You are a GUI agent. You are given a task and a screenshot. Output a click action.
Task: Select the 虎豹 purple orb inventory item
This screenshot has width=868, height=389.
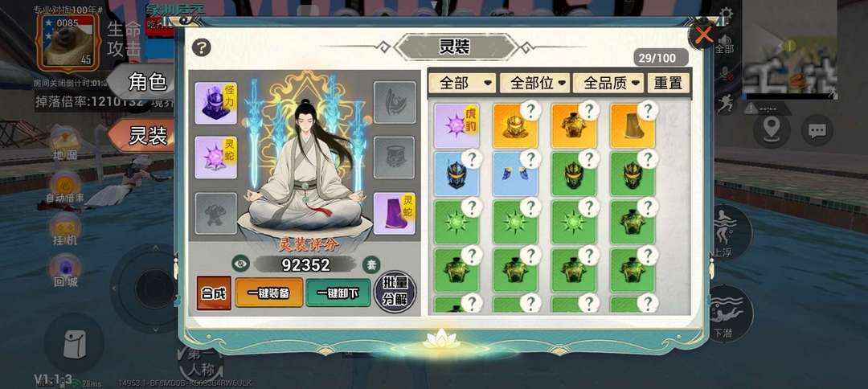[457, 125]
